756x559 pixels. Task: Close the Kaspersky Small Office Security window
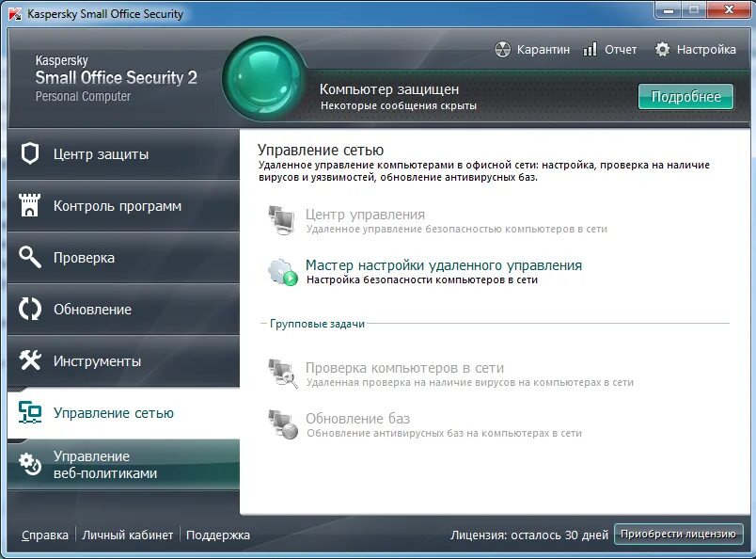[x=729, y=9]
